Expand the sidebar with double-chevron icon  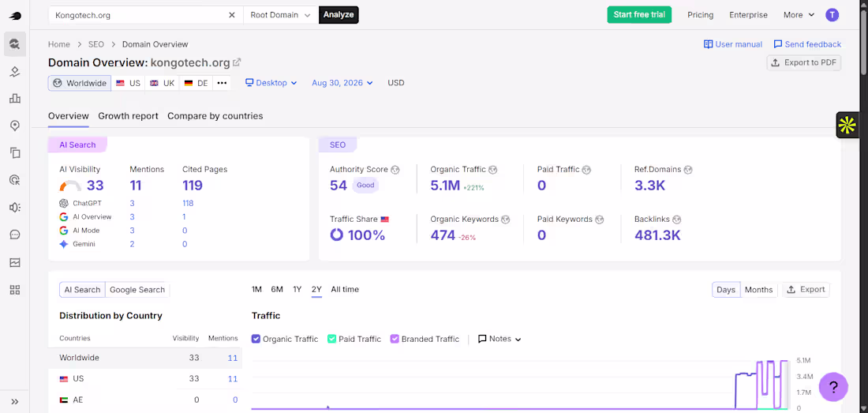point(15,401)
